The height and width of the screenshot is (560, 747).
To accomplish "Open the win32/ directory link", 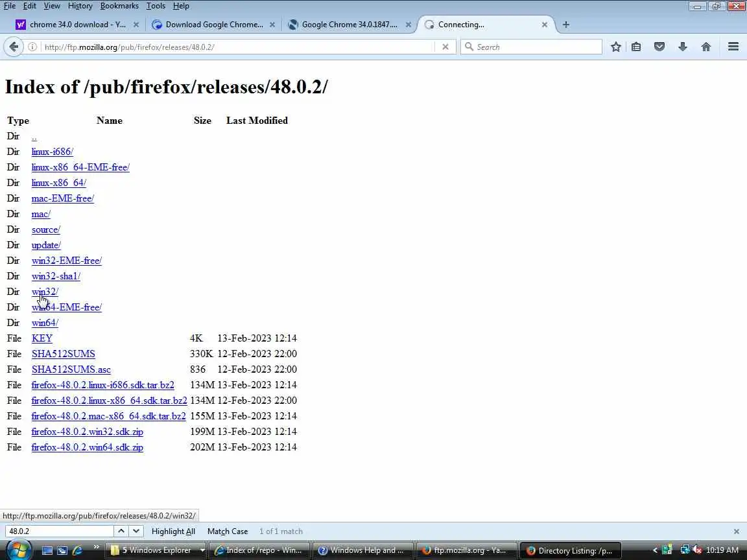I will [45, 292].
